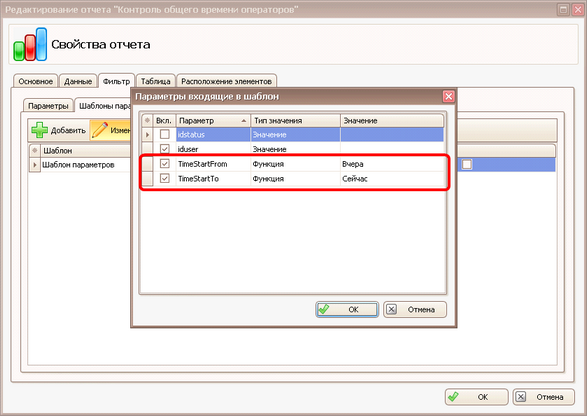Click the row arrow beside Шаблон параметров
The height and width of the screenshot is (416, 587).
click(35, 165)
